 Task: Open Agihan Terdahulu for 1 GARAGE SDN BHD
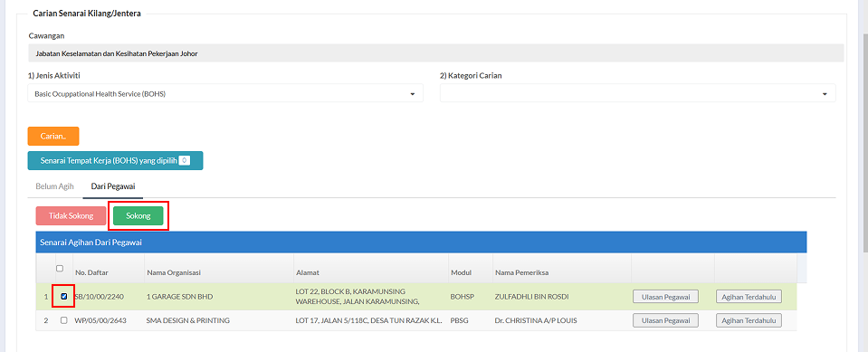click(x=749, y=297)
